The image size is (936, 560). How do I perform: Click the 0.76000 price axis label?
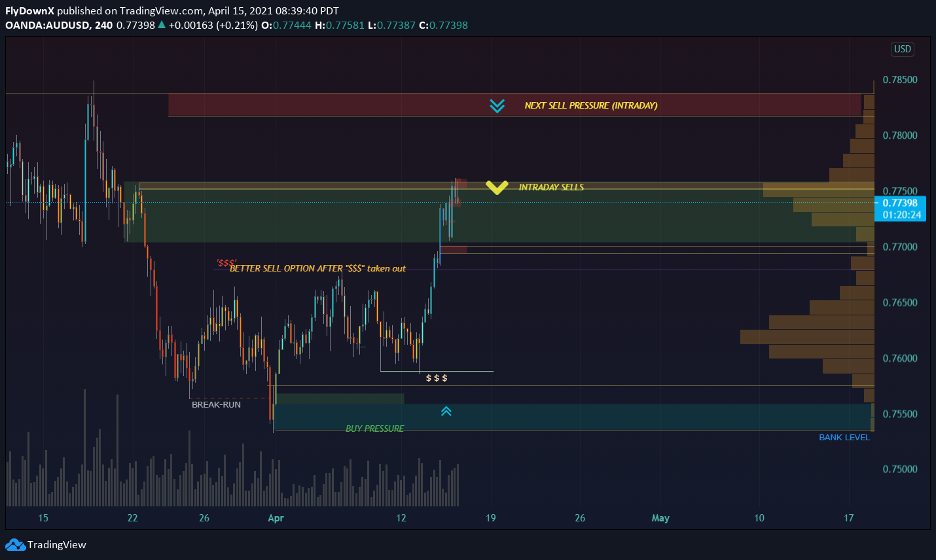point(900,358)
